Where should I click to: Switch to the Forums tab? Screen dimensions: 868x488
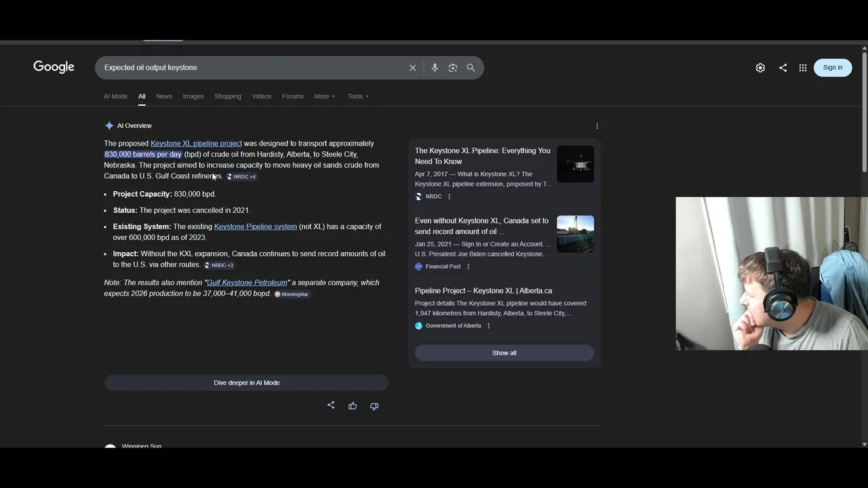[293, 96]
